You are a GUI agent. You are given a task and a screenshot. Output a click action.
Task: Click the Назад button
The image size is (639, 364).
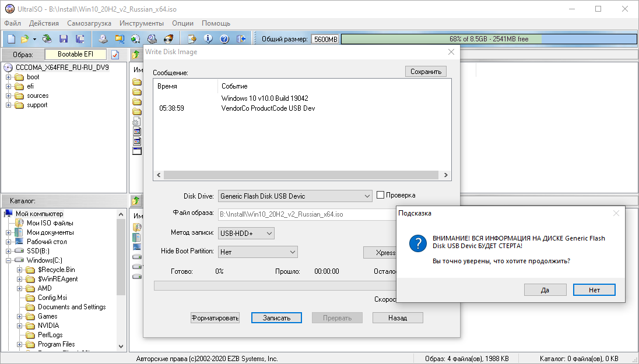coord(398,317)
